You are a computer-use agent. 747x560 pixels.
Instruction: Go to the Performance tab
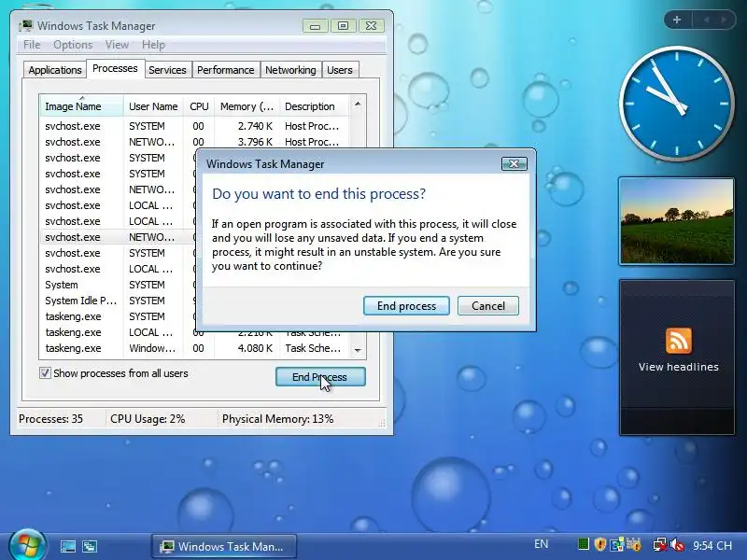225,70
